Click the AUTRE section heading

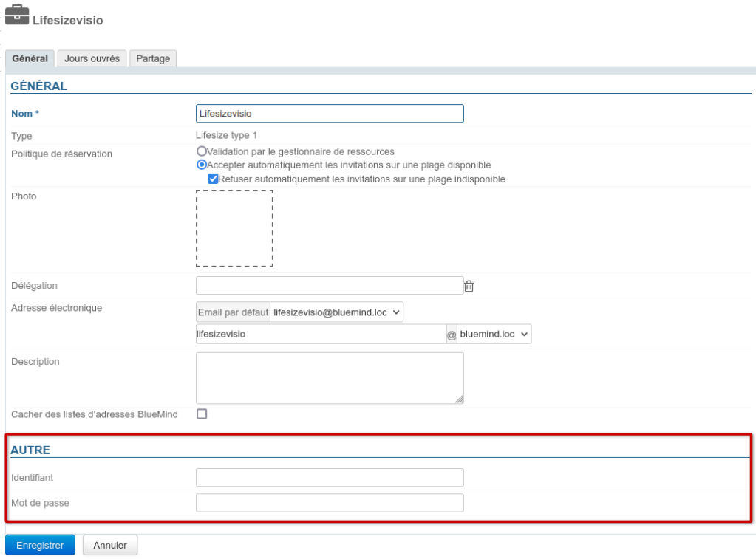(30, 450)
